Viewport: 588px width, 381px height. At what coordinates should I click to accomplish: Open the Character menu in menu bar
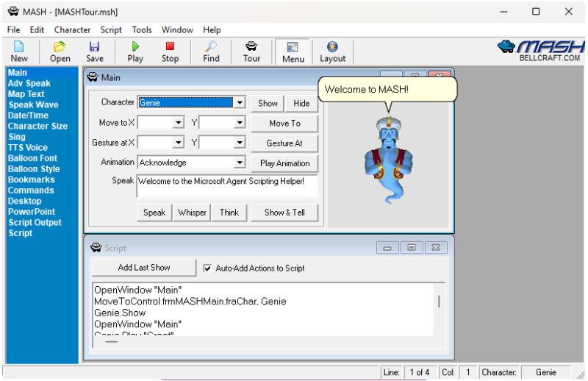[72, 30]
